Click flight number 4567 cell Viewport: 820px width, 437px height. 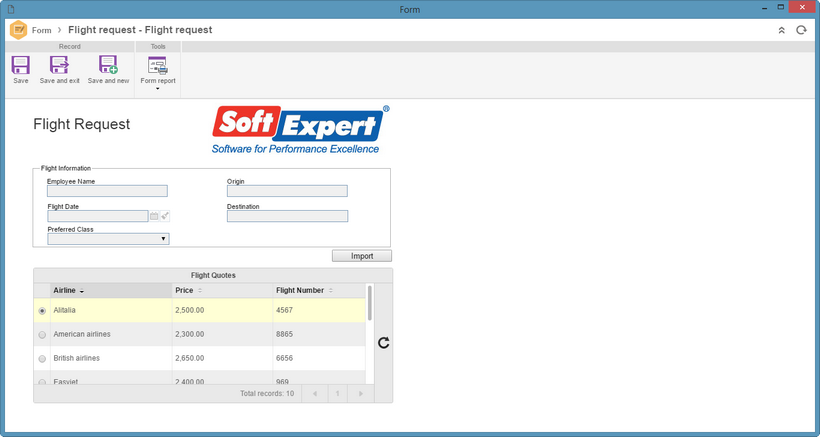point(319,310)
